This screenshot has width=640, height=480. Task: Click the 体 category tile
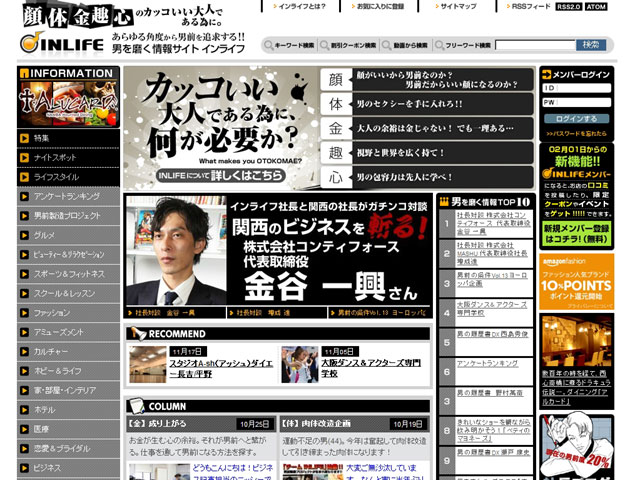tap(336, 104)
